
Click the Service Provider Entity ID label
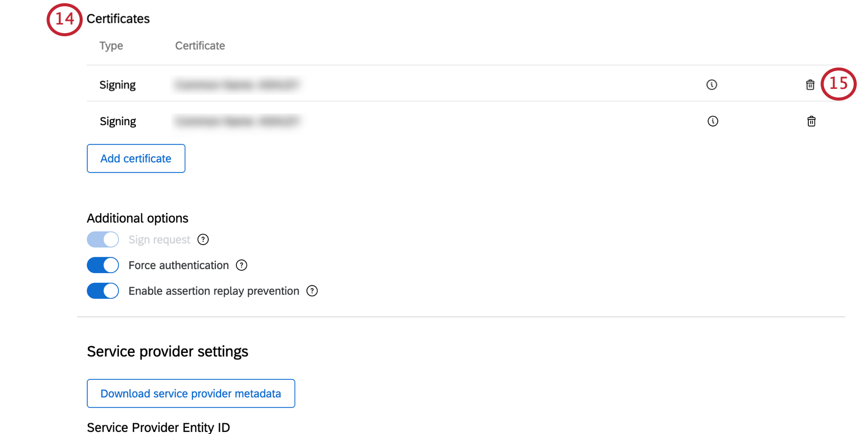(x=158, y=427)
